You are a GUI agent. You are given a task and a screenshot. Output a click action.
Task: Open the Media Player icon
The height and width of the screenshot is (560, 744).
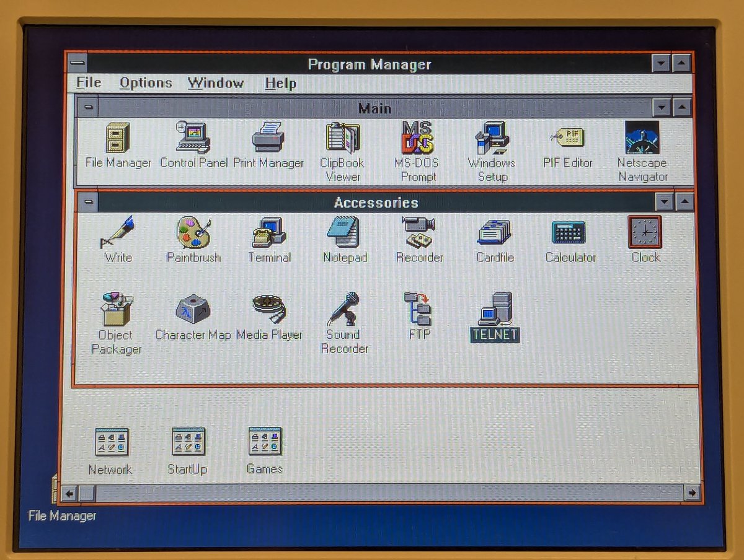[x=269, y=309]
